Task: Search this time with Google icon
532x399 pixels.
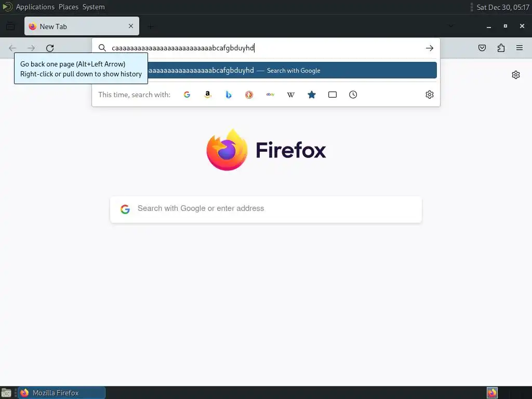Action: [x=187, y=95]
